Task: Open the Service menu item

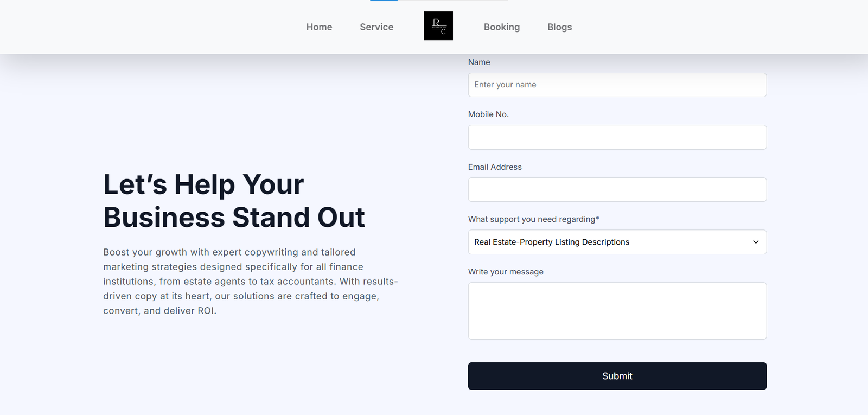Action: 376,27
